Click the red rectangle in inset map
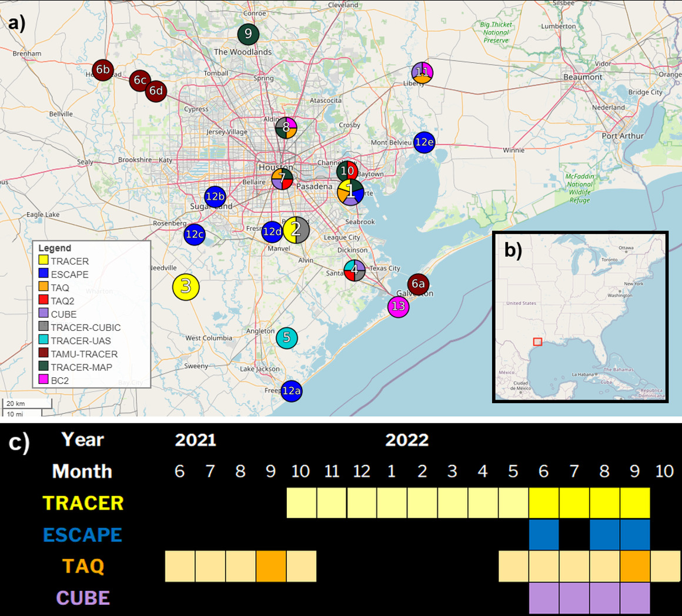 (x=537, y=342)
